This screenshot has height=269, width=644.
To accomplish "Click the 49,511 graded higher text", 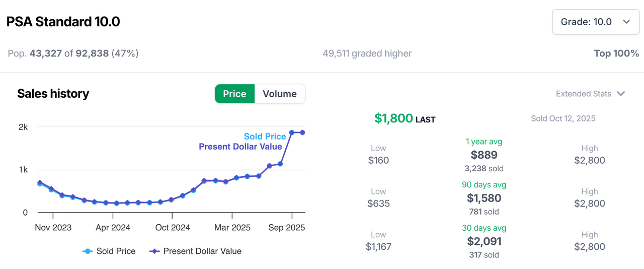I will point(367,53).
